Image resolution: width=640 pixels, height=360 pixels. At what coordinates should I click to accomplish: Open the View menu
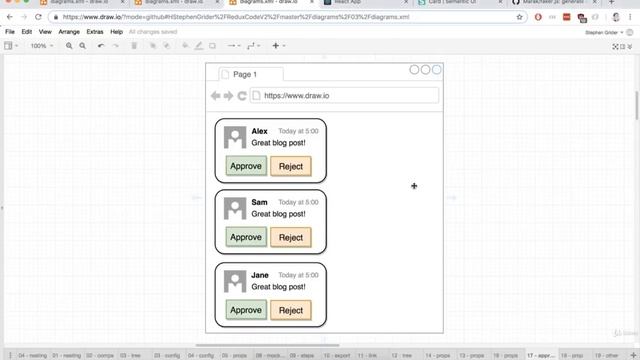(45, 32)
